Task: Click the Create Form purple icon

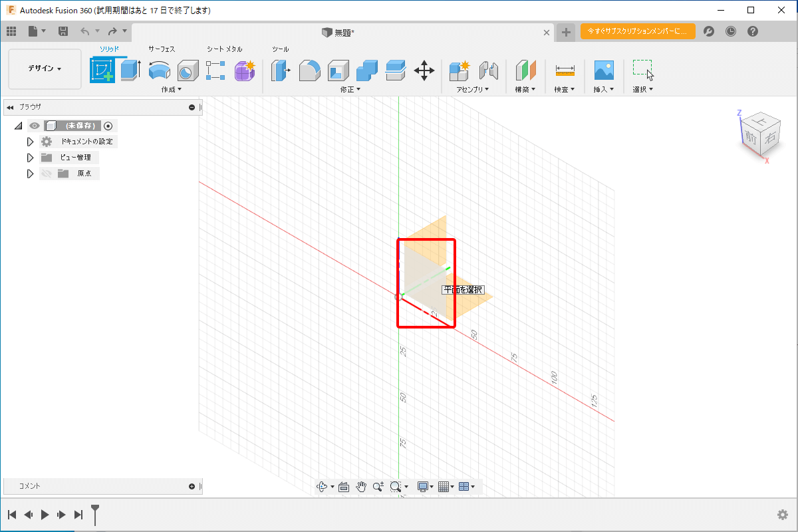Action: (245, 70)
